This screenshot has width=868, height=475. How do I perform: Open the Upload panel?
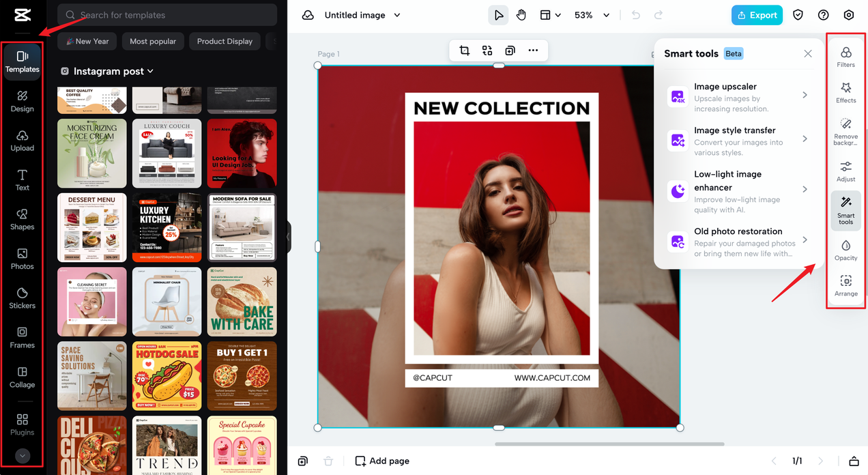tap(22, 141)
